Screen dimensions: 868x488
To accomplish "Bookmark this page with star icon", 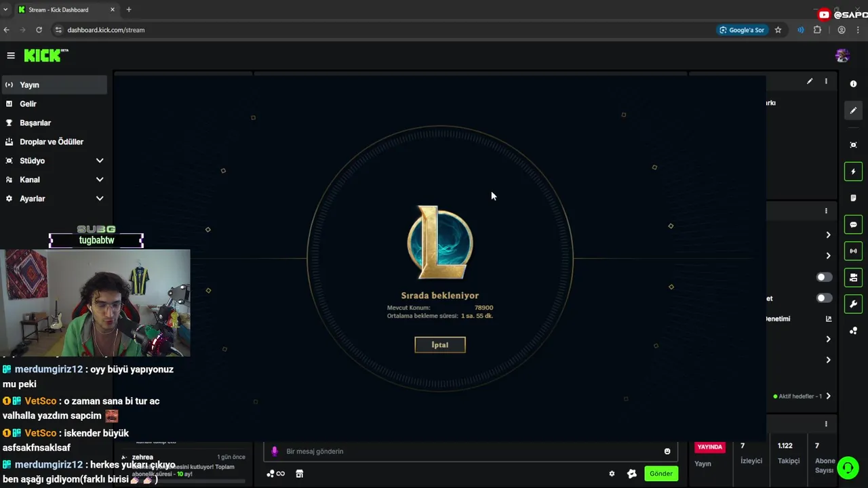I will tap(778, 30).
